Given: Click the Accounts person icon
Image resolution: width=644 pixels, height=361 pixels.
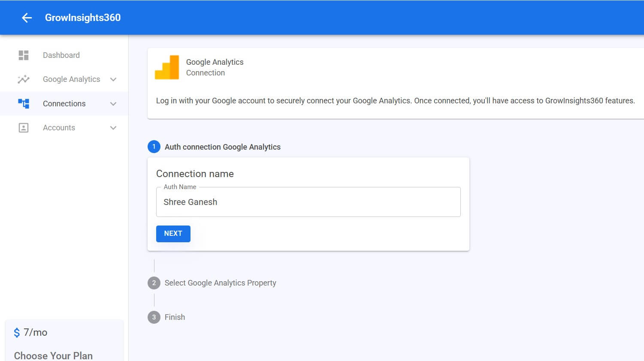Looking at the screenshot, I should [x=24, y=128].
